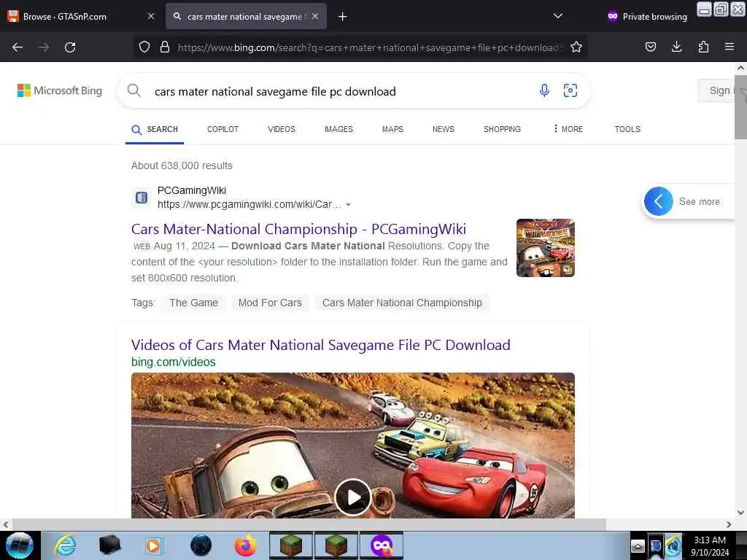The height and width of the screenshot is (560, 747).
Task: Click the PCGamingWiki site favicon
Action: point(142,197)
